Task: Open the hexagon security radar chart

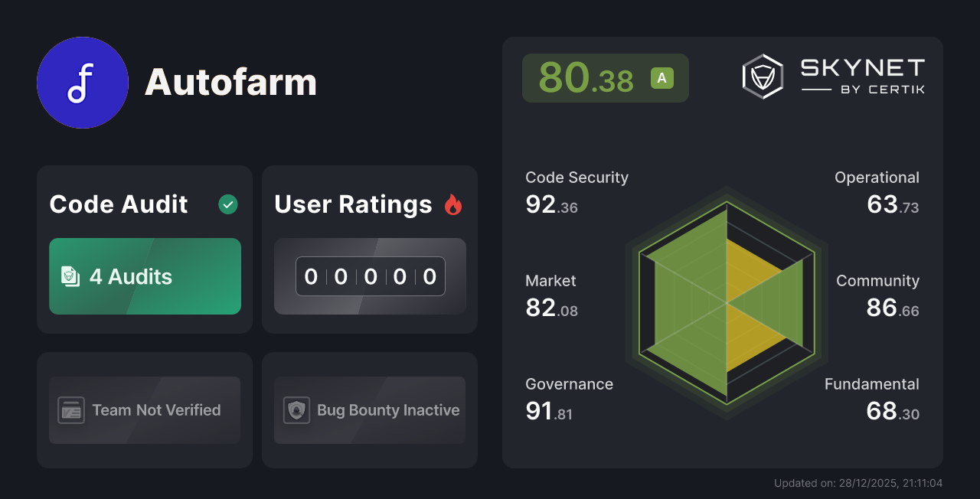Action: point(726,302)
